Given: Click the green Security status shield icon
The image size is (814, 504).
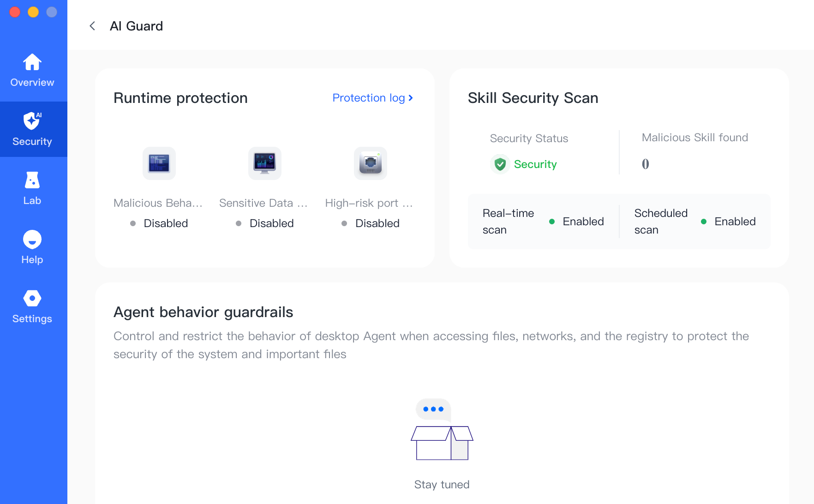Looking at the screenshot, I should [x=500, y=164].
